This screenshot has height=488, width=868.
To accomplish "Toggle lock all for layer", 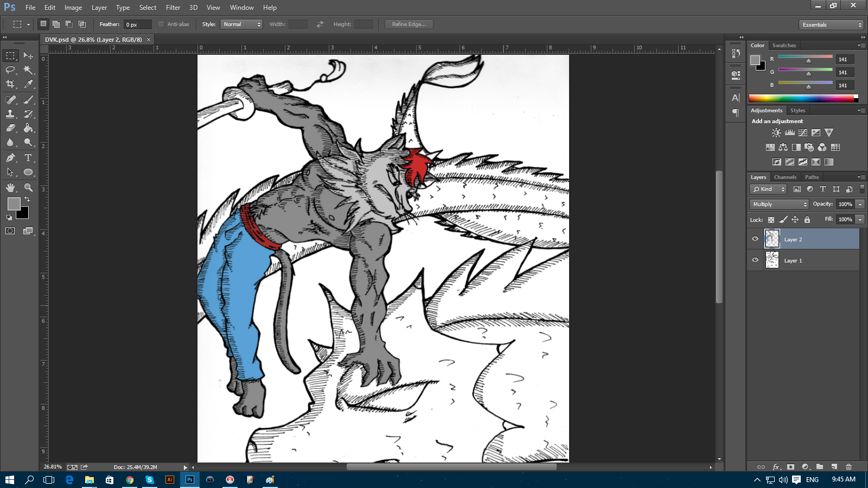I will tap(807, 220).
